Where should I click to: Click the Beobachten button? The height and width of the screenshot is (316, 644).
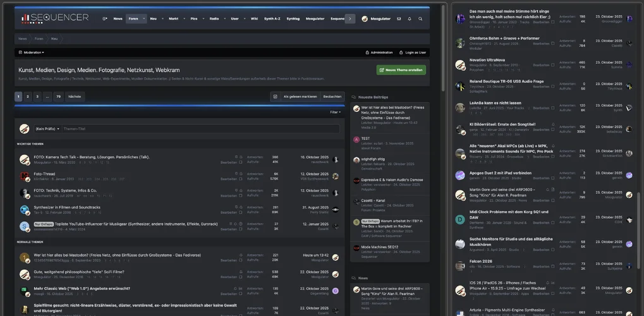(x=332, y=97)
